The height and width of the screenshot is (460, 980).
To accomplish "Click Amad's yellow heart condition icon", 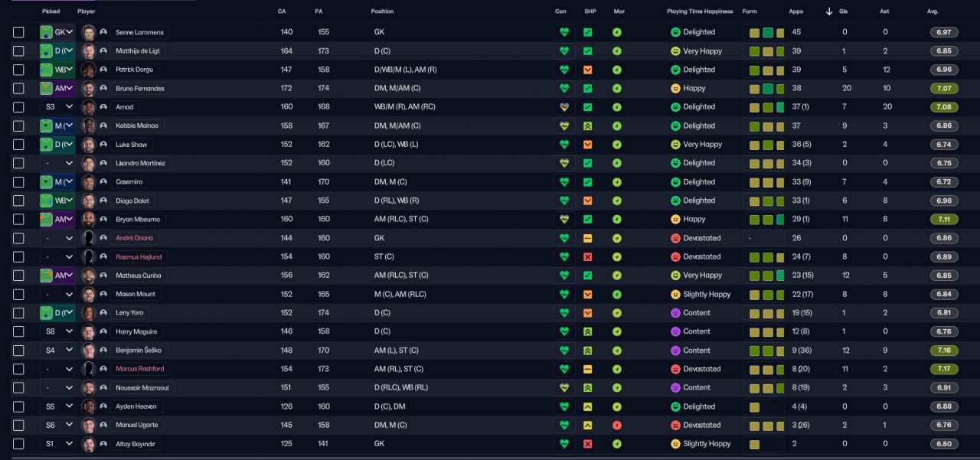I will [x=564, y=107].
